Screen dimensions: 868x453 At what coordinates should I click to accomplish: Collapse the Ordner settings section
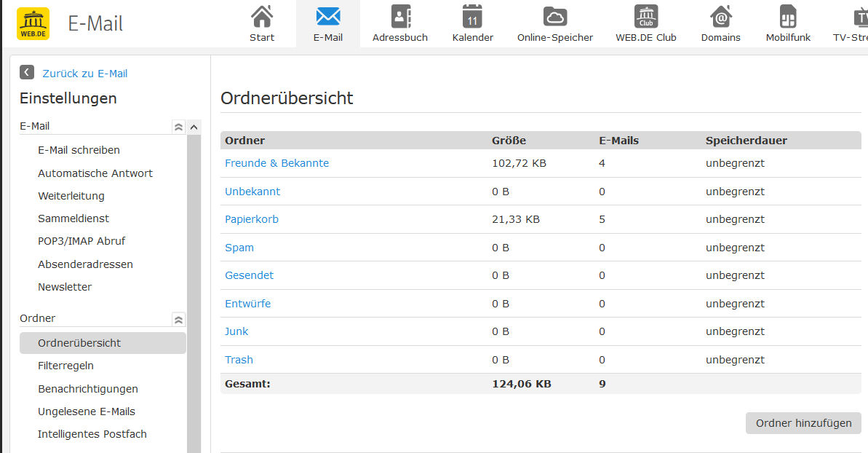point(178,320)
